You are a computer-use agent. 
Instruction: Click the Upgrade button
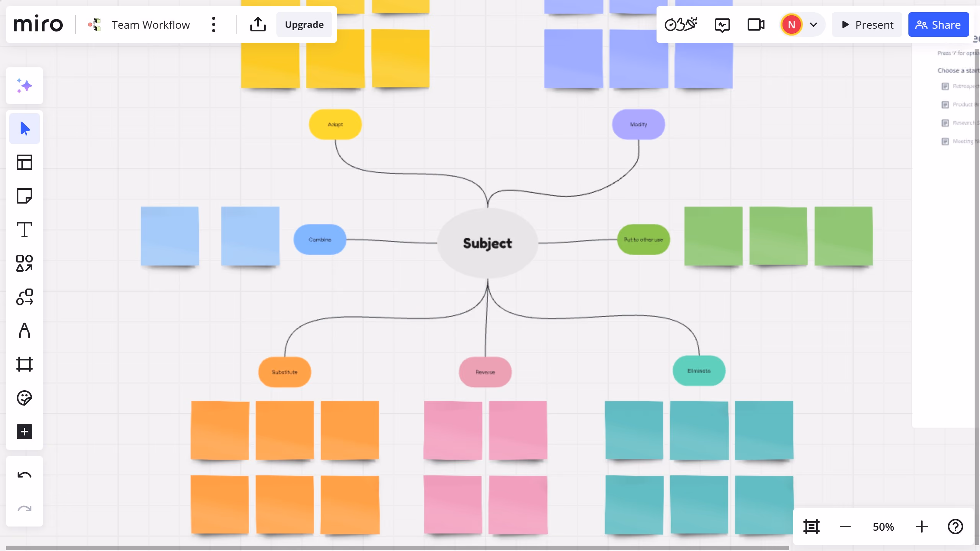[304, 24]
